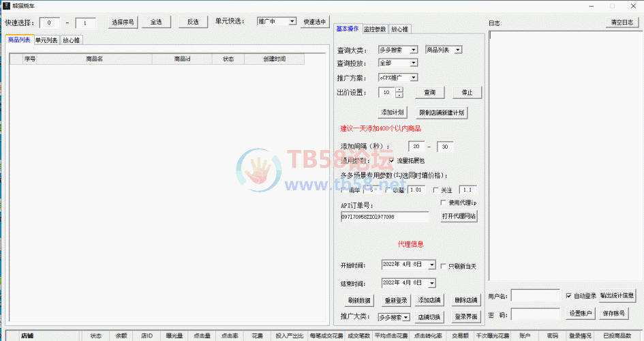Viewport: 644px width, 341px height.
Task: Click the 熊猫烧车 app icon in title bar
Action: (6, 5)
